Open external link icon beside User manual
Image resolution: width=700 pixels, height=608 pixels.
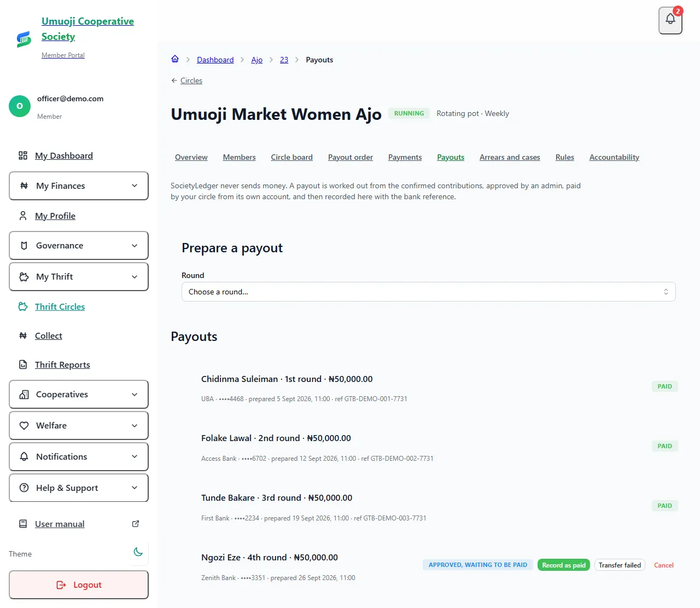[136, 524]
